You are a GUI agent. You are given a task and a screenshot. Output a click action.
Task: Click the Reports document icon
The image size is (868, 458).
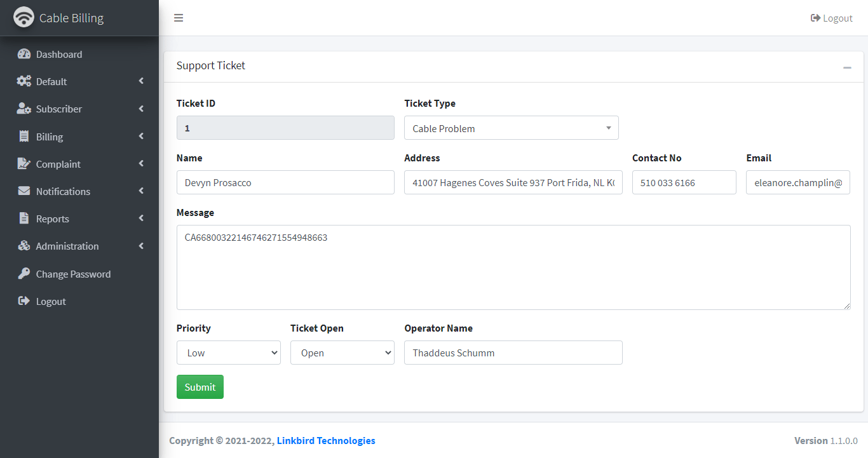pos(24,219)
